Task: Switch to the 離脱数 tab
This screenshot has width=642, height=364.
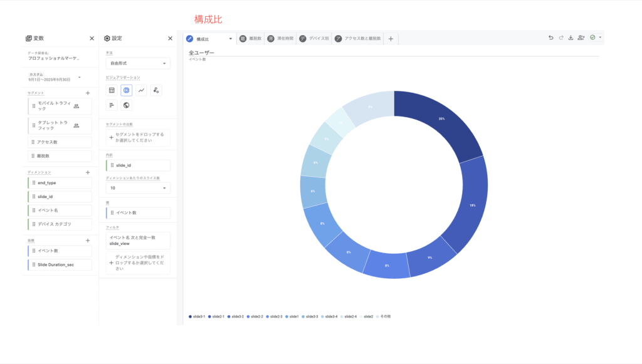Action: 251,39
